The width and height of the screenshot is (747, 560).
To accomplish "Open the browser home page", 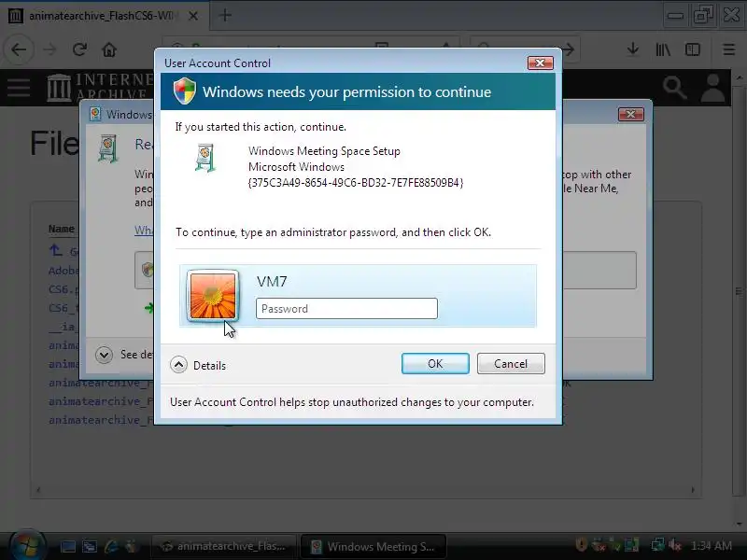I will [x=109, y=49].
